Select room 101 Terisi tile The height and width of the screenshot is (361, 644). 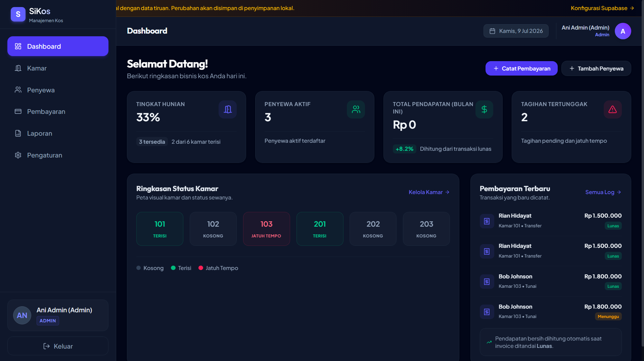point(160,229)
